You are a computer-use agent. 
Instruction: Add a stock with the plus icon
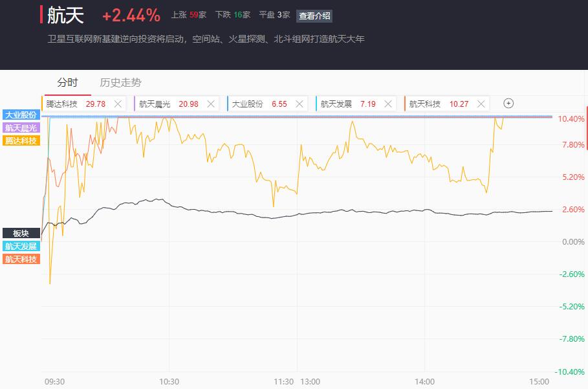(x=508, y=104)
